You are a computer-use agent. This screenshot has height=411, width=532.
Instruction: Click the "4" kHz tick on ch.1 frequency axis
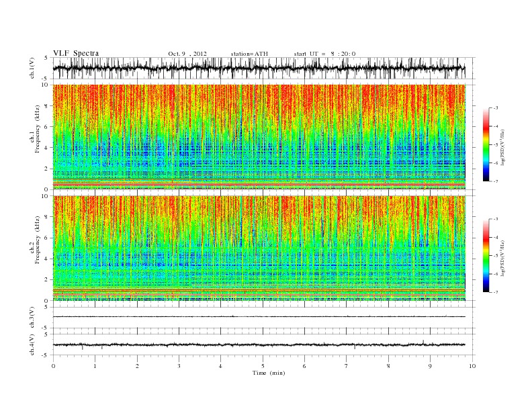pos(46,148)
